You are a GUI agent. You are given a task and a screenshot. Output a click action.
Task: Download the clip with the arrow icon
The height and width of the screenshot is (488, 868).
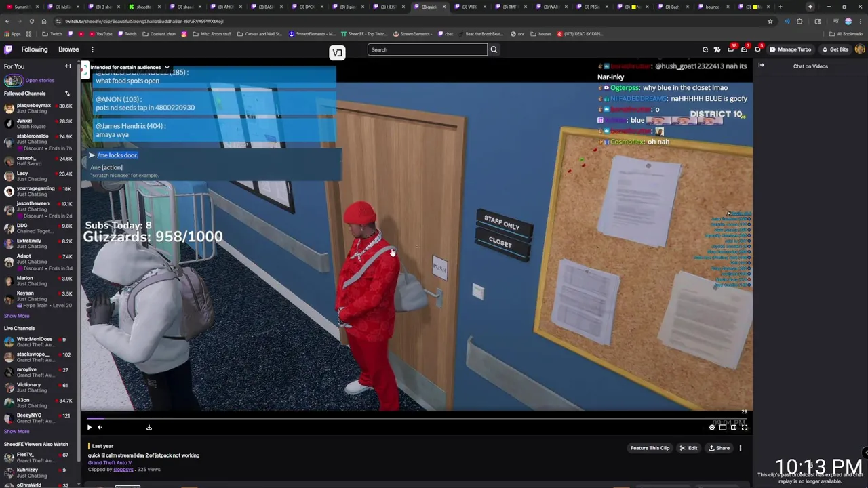point(149,427)
